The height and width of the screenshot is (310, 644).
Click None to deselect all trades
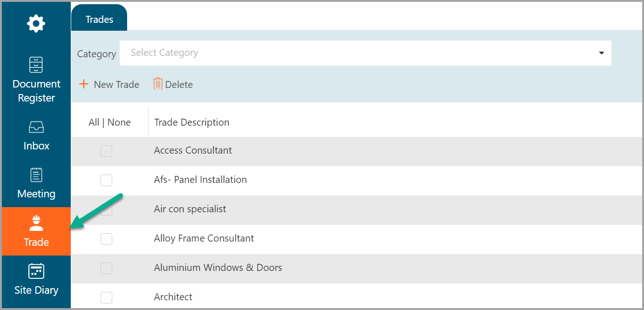pos(119,122)
